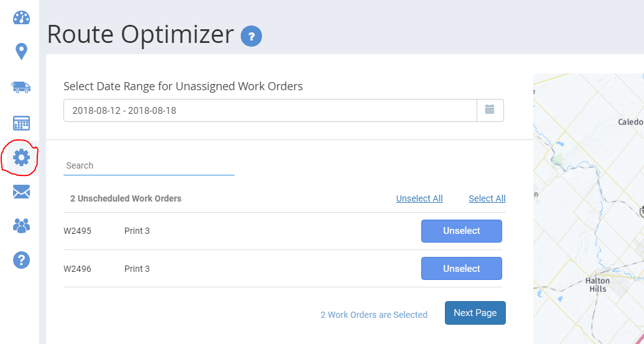Viewport: 644px width, 344px height.
Task: Click the Unselect All link
Action: (419, 198)
